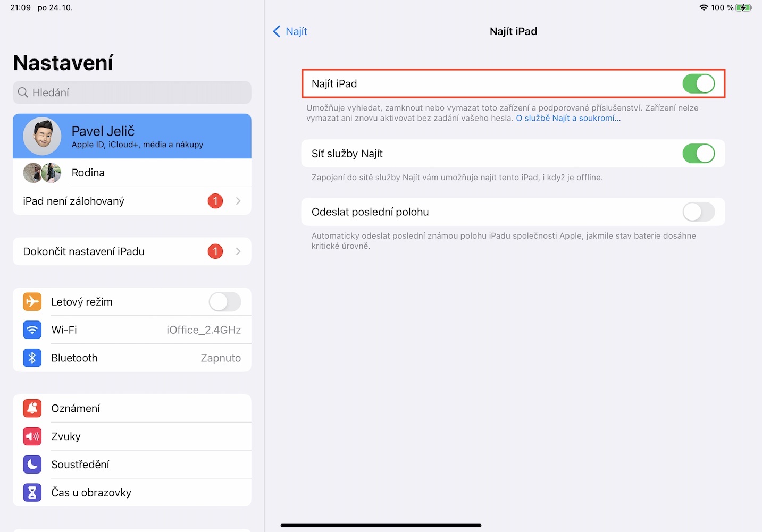
Task: Toggle Letový režim switch on
Action: 224,302
